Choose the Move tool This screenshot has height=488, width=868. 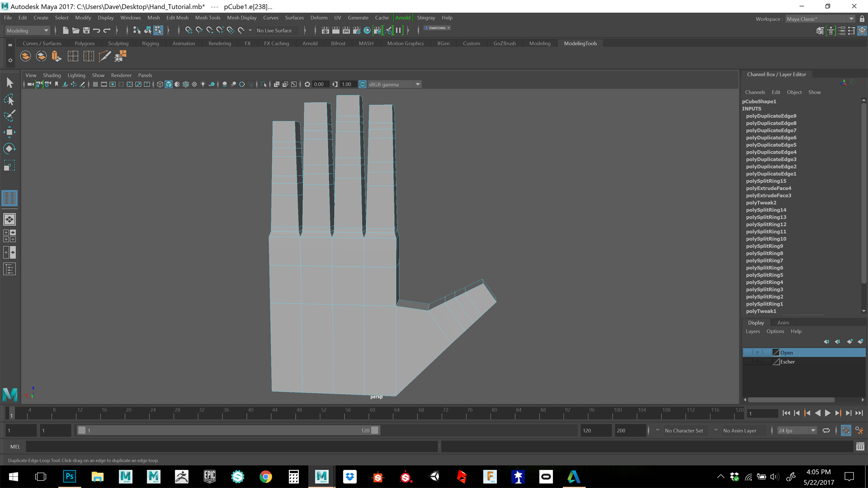pos(9,132)
